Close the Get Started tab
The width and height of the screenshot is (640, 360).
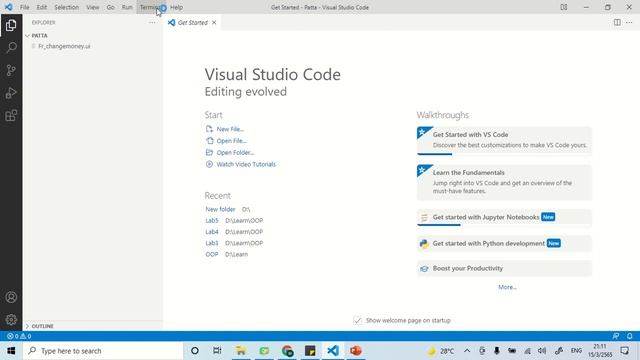click(x=214, y=22)
